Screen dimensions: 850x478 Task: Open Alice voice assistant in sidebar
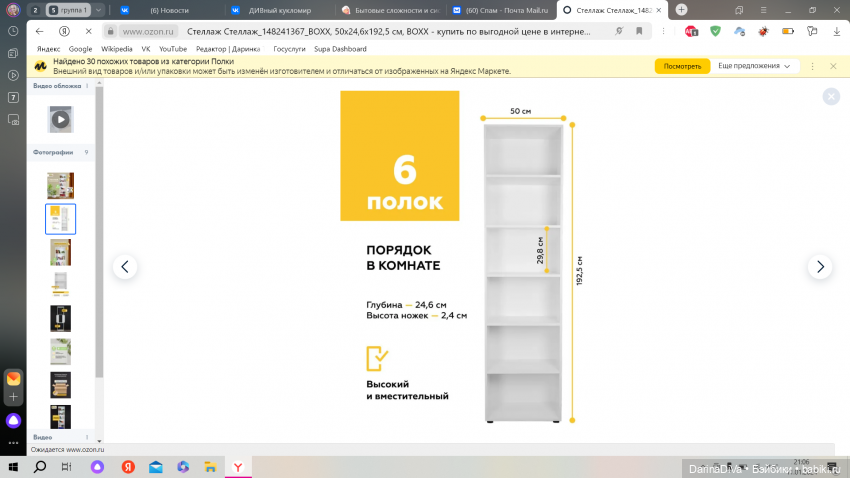pos(13,420)
